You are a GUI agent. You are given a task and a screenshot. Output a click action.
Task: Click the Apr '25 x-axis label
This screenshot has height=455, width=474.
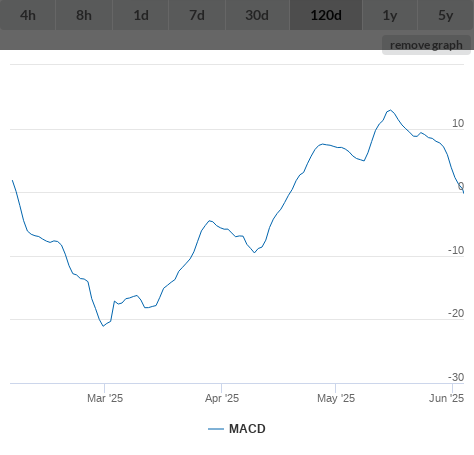[x=222, y=398]
